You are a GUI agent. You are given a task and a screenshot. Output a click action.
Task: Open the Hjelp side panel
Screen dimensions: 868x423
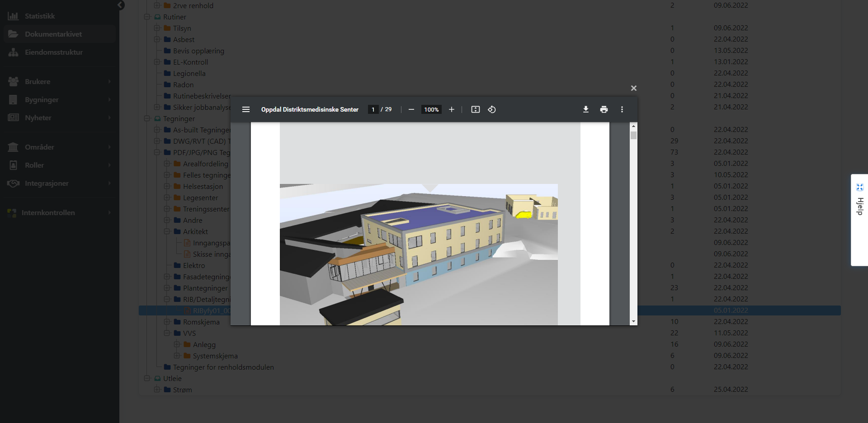859,206
